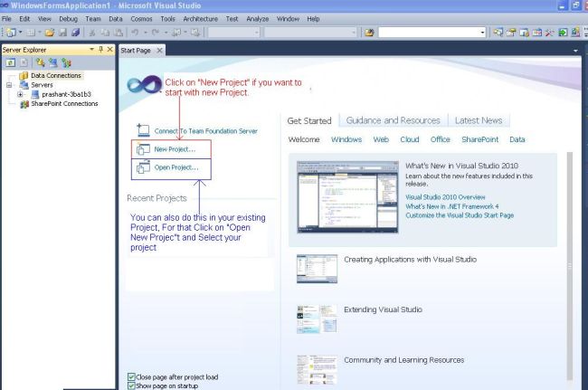588x390 pixels.
Task: Open the Object Browser toolbar icon
Action: [x=537, y=33]
